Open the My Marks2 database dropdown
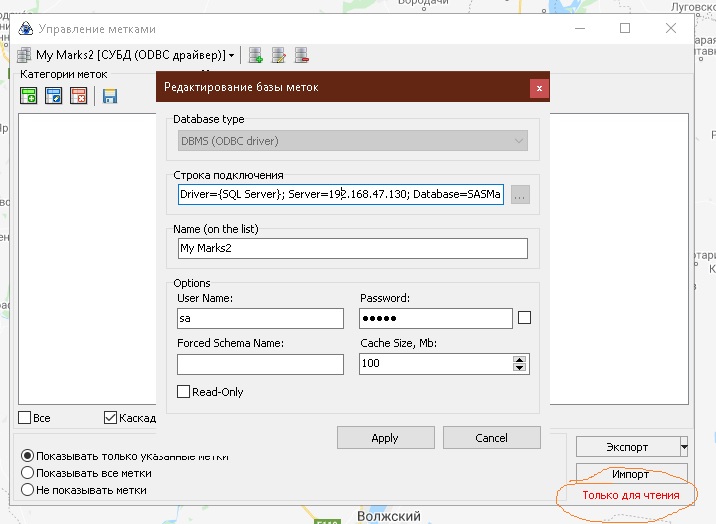Image resolution: width=716 pixels, height=524 pixels. click(x=232, y=55)
